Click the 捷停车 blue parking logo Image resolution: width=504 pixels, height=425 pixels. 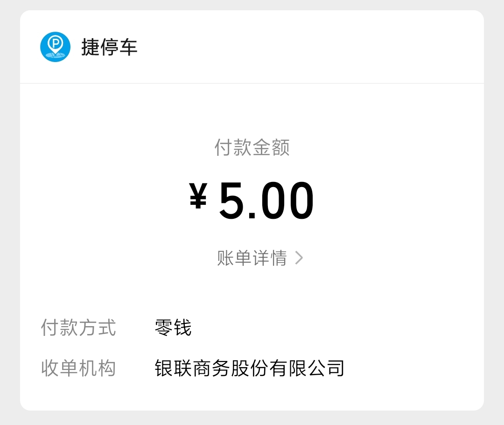(55, 47)
